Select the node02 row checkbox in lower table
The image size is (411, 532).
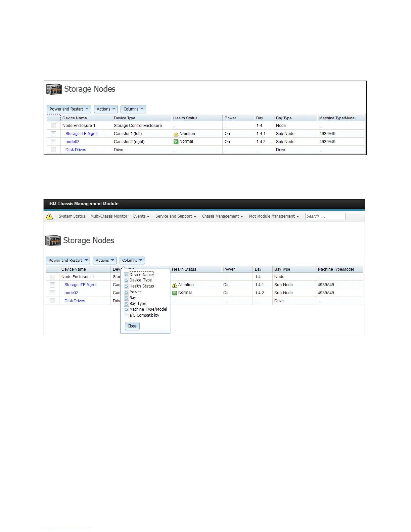click(52, 293)
